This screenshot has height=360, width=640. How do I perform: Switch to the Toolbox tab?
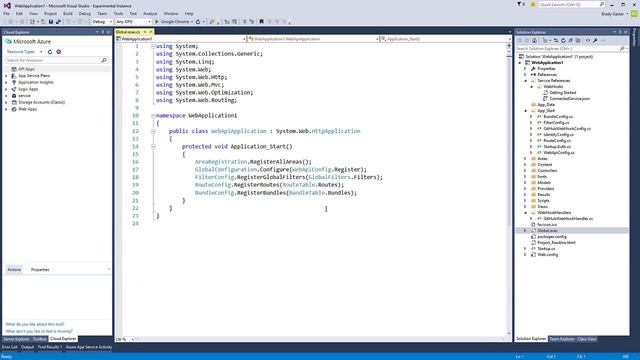pos(40,339)
